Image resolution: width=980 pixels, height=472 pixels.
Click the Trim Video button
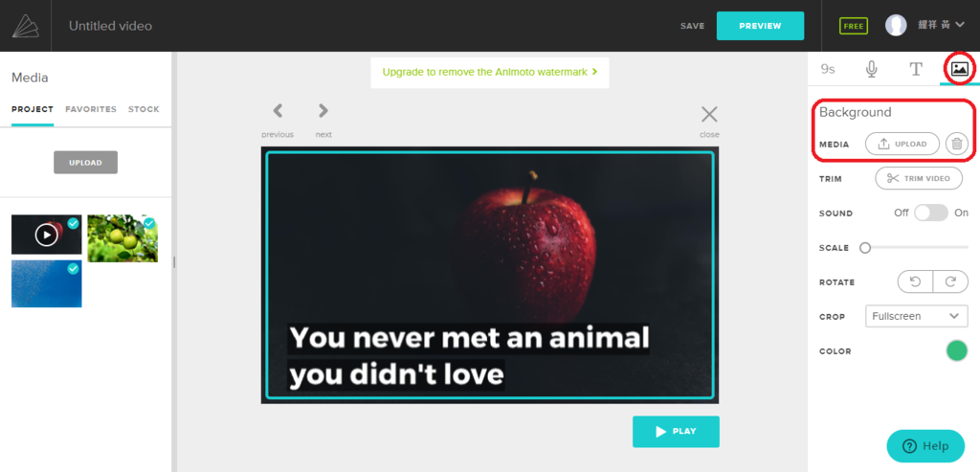[x=922, y=179]
